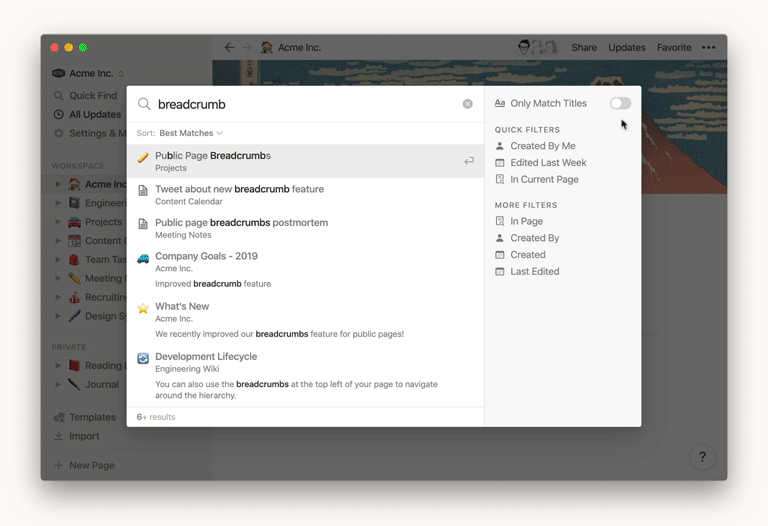The image size is (768, 526).
Task: Expand the Journal page tree item
Action: [58, 384]
